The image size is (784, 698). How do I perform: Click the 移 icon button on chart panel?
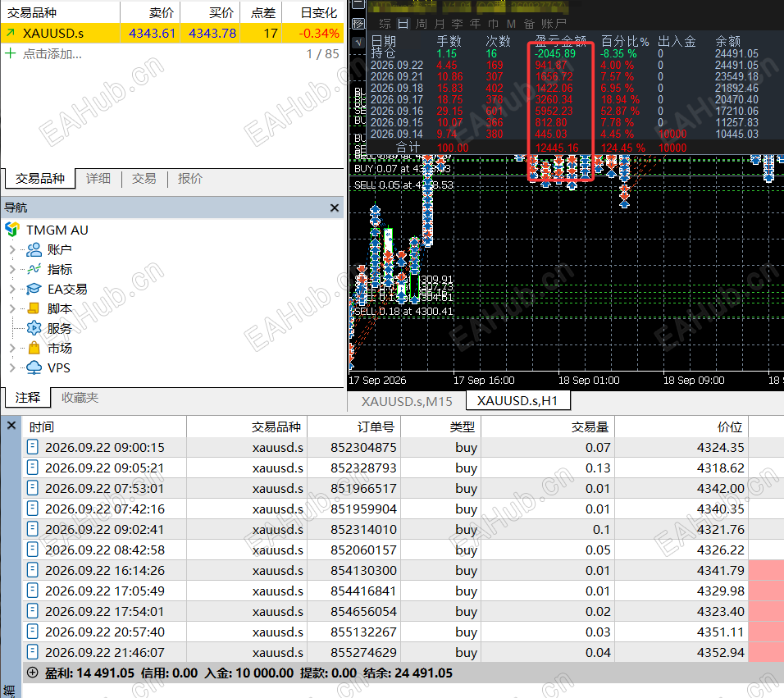point(358,24)
